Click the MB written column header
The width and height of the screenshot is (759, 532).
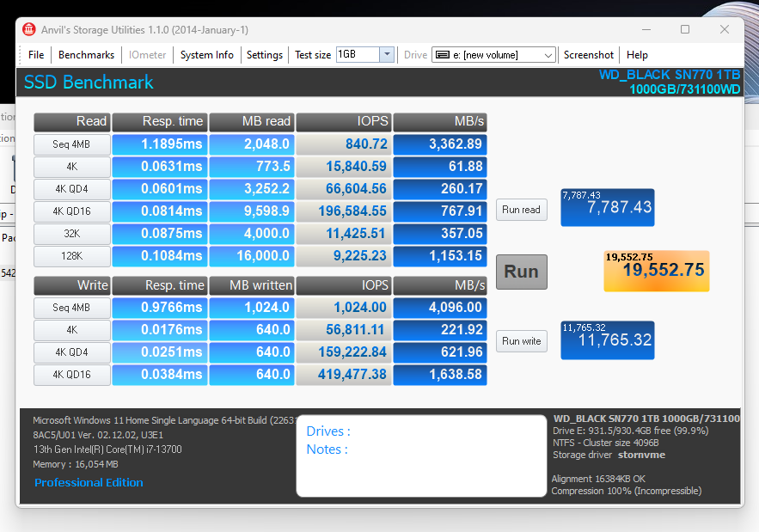tap(251, 285)
